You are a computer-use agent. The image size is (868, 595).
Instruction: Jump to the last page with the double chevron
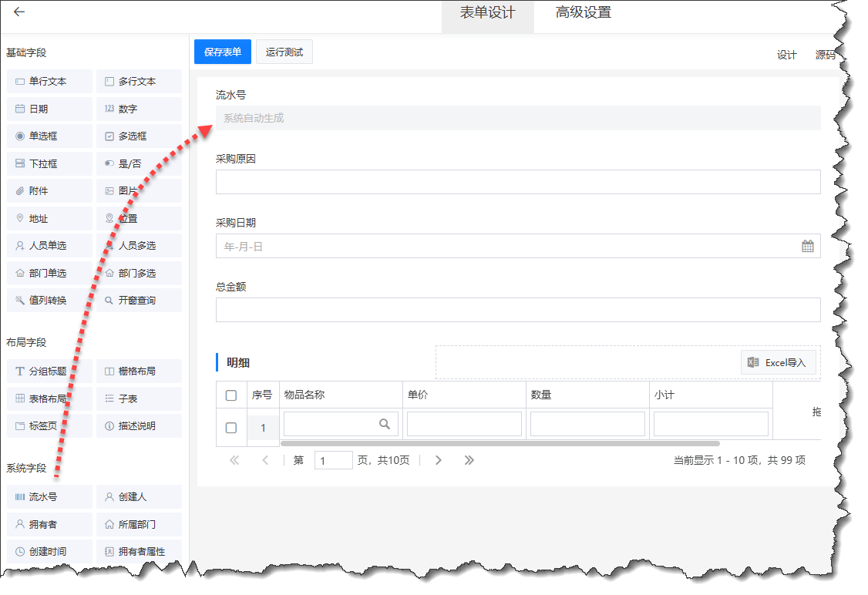coord(469,459)
